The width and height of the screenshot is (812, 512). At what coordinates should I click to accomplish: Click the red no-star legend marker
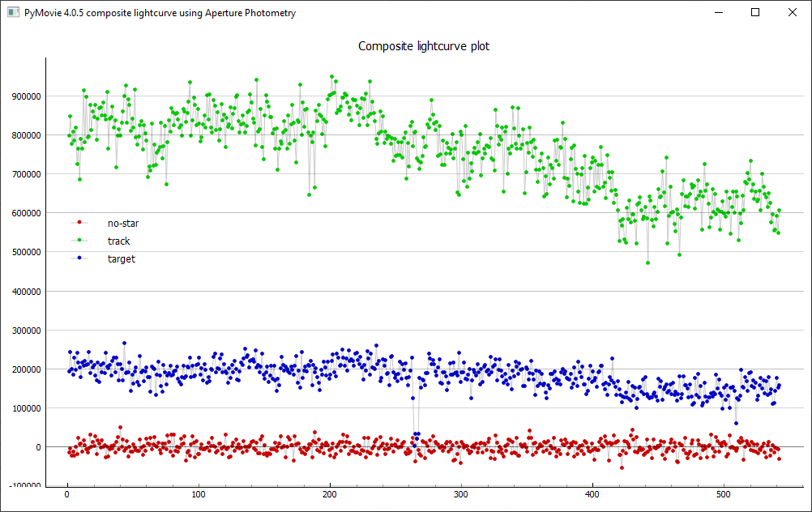coord(79,223)
